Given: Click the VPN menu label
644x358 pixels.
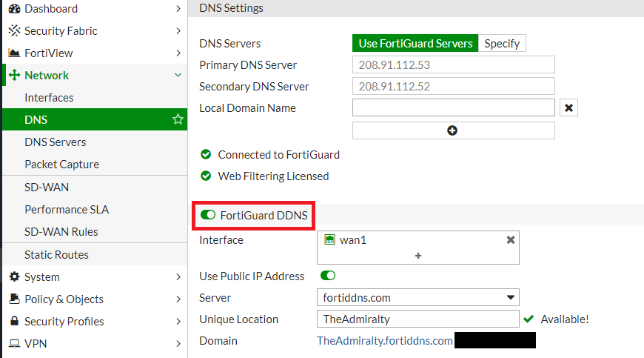Looking at the screenshot, I should [36, 344].
